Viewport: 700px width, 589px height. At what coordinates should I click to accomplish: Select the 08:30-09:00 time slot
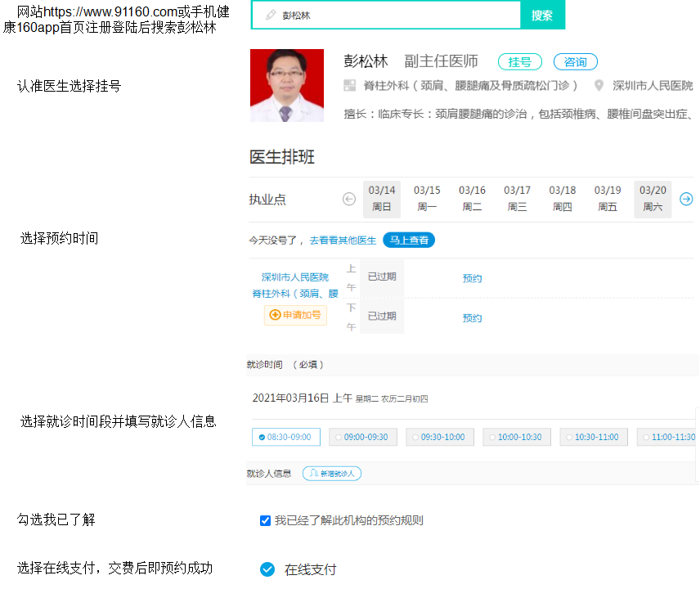pyautogui.click(x=285, y=438)
